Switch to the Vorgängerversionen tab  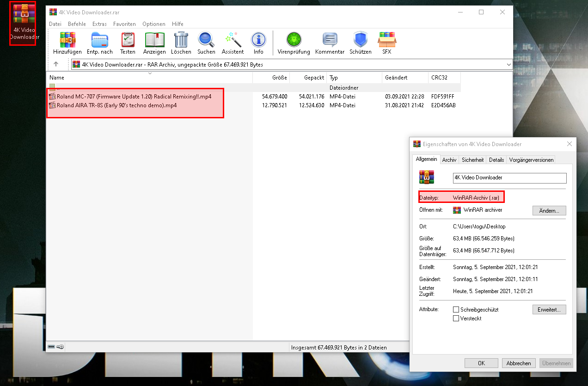531,159
